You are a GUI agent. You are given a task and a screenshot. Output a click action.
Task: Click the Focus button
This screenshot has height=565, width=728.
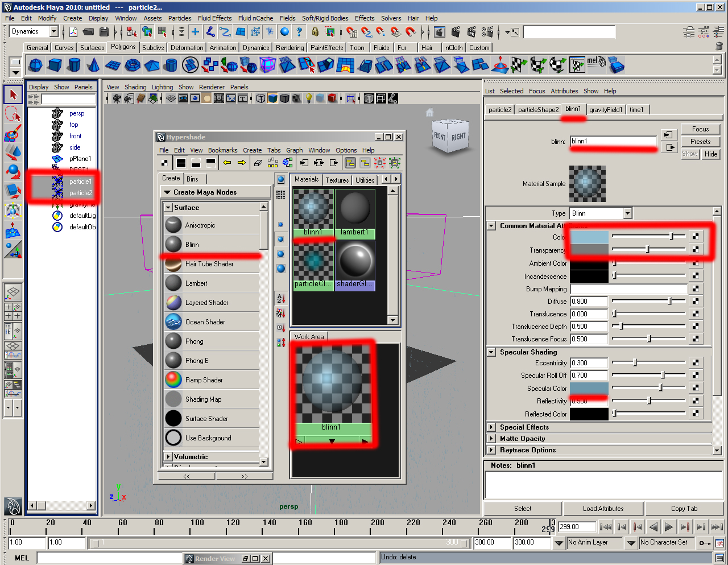coord(700,129)
